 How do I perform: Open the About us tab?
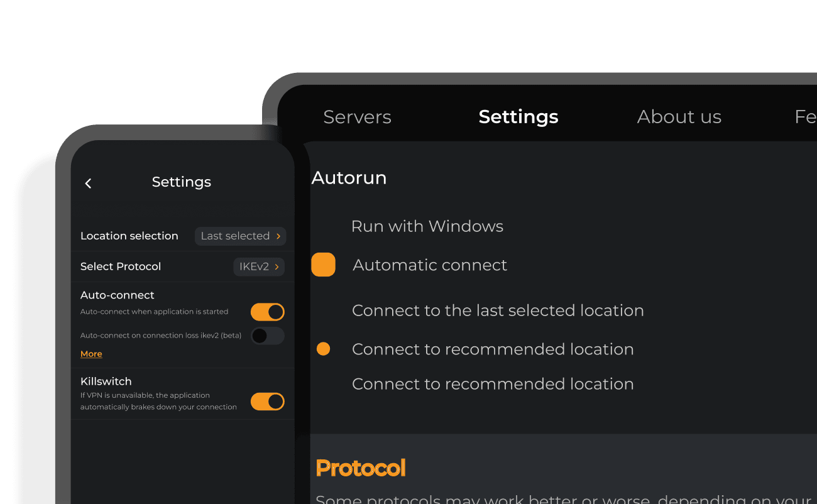(x=679, y=117)
